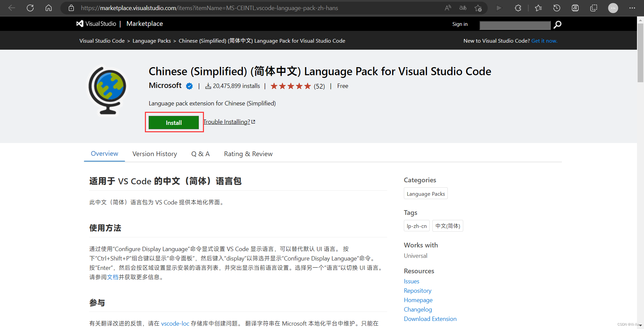644x329 pixels.
Task: Open the Q & A tab
Action: point(200,154)
